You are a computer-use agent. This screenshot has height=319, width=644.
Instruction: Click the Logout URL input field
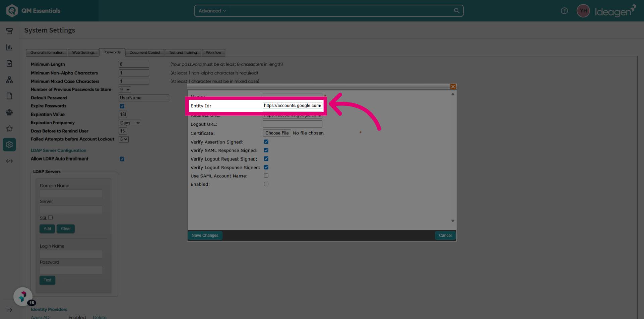tap(292, 124)
